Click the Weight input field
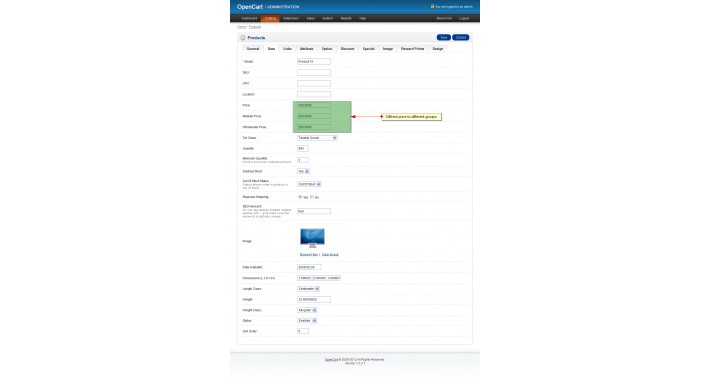This screenshot has width=710, height=380. pyautogui.click(x=314, y=299)
